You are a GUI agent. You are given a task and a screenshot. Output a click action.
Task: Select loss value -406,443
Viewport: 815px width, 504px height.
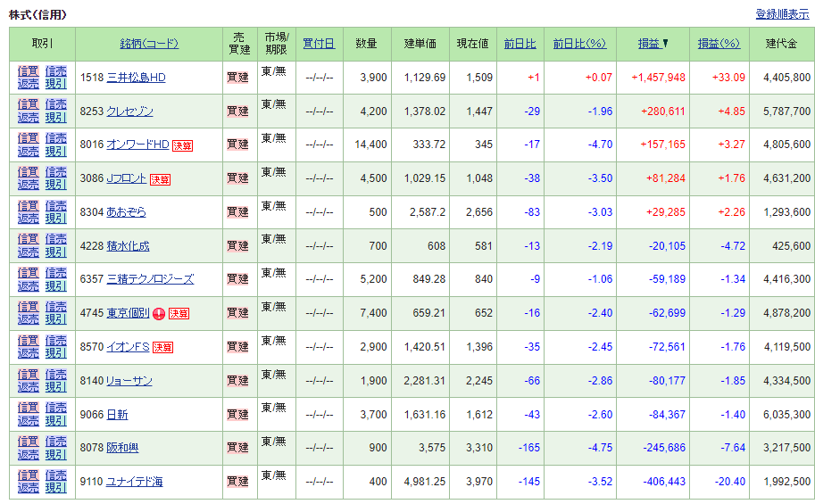coord(664,482)
